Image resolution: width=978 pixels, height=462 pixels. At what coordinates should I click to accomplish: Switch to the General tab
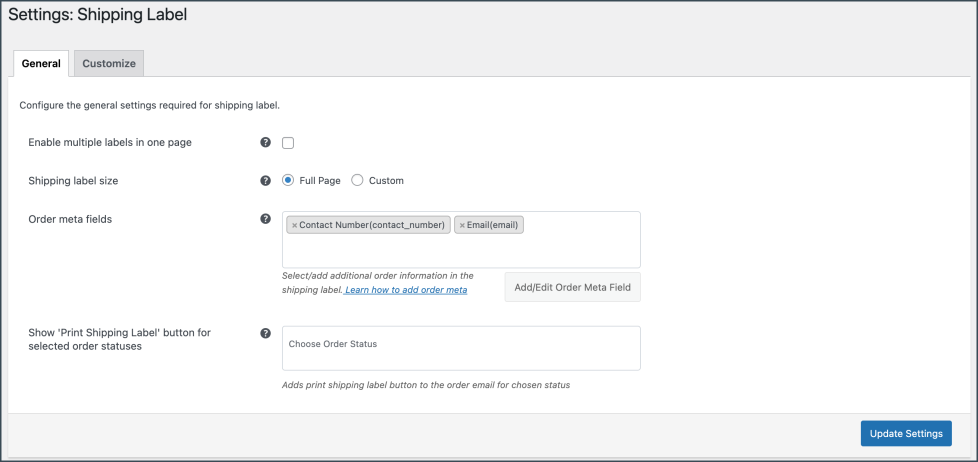(x=41, y=63)
